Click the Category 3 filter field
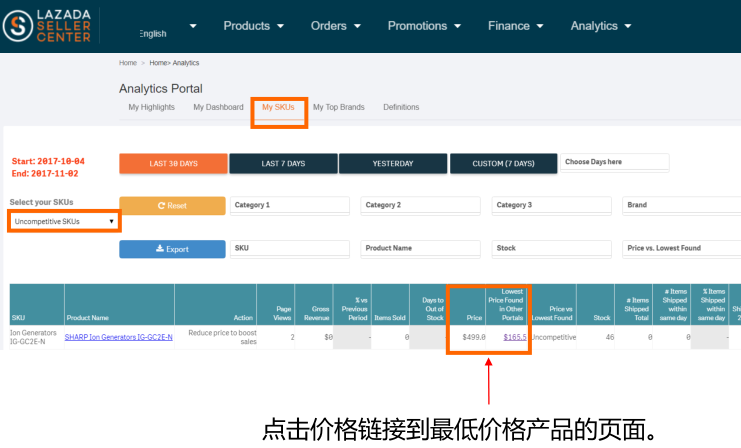The height and width of the screenshot is (448, 741). coord(551,205)
